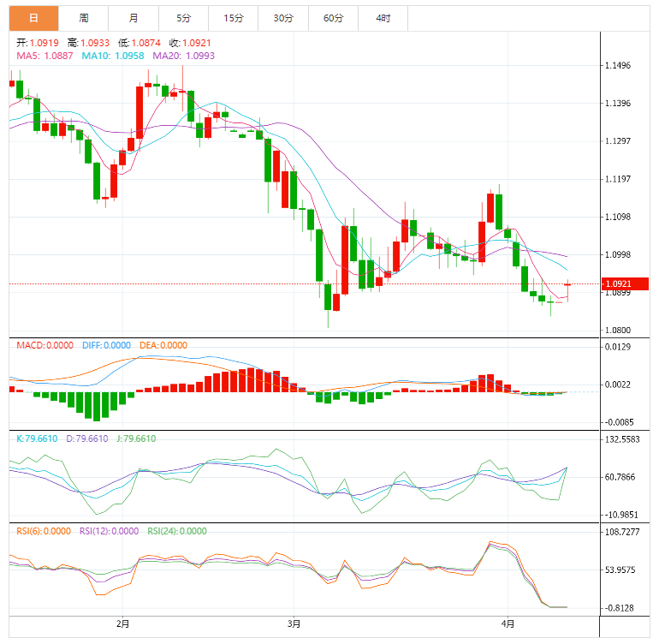Click the 0.0022 MACD axis label
The image size is (659, 644).
tap(618, 385)
